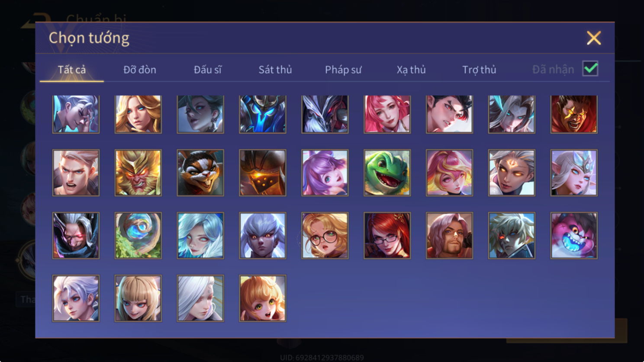Open the Đấu sĩ tab
Image resolution: width=644 pixels, height=362 pixels.
208,70
